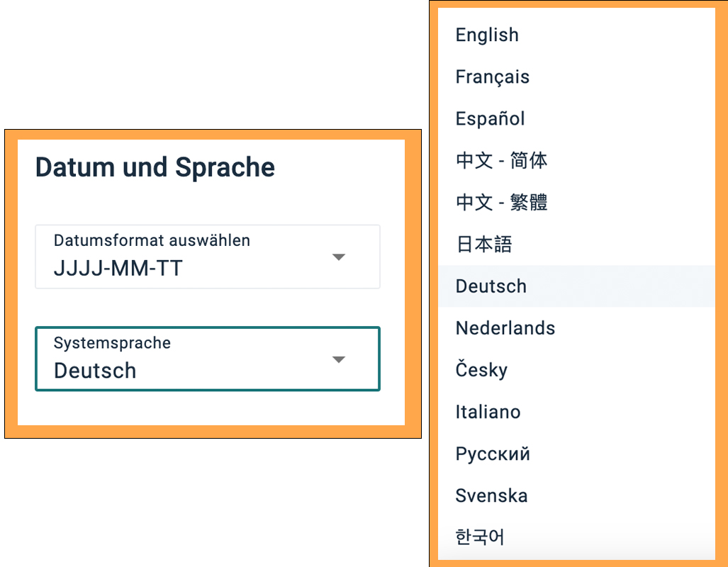This screenshot has height=567, width=728.
Task: Click the Systemsprache field label
Action: [x=112, y=343]
